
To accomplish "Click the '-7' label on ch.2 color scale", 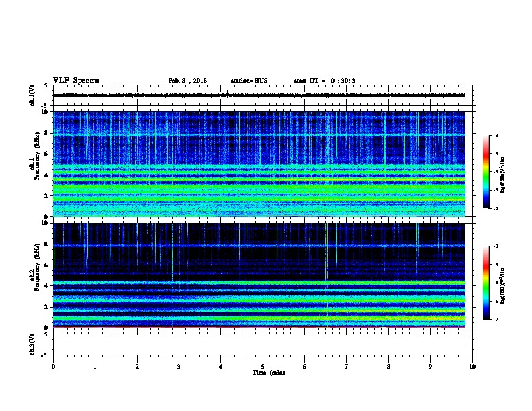I will click(496, 319).
